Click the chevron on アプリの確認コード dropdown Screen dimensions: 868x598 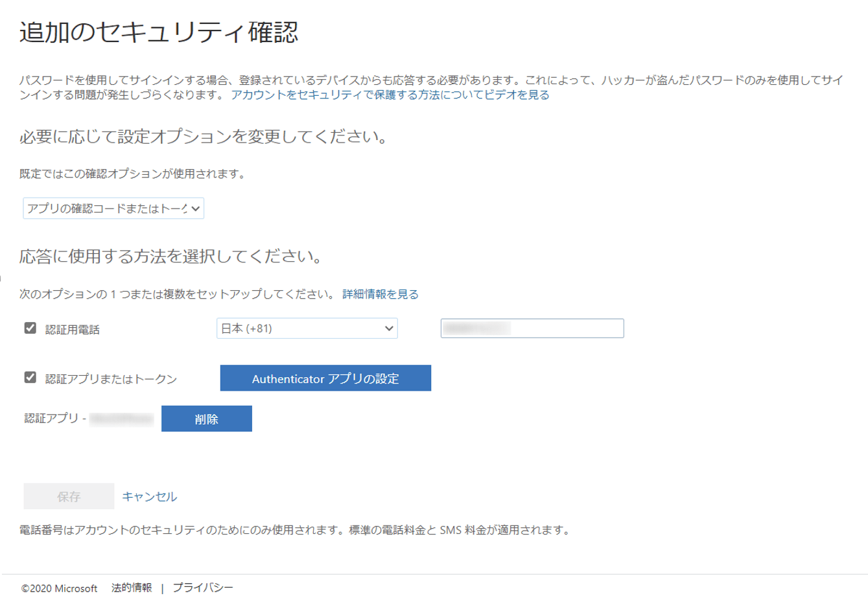tap(195, 209)
